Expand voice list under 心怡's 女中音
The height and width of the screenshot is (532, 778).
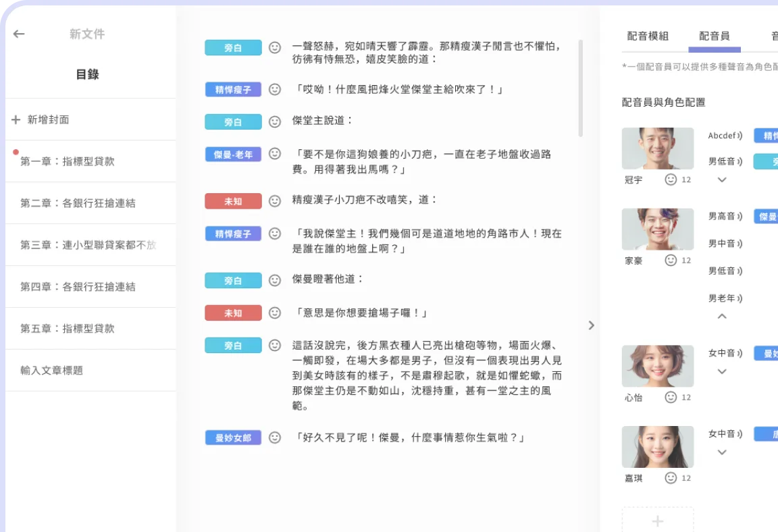(x=722, y=371)
